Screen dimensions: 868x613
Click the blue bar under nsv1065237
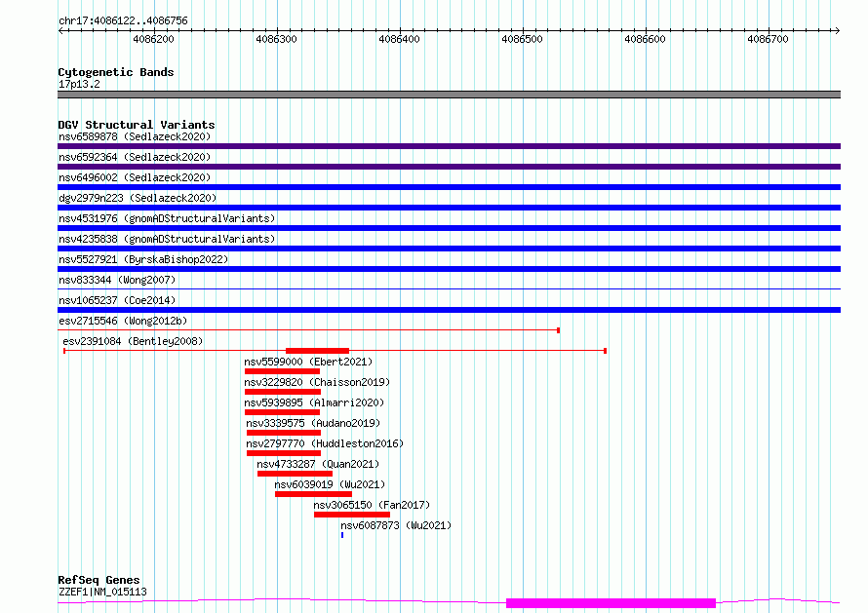[x=449, y=310]
